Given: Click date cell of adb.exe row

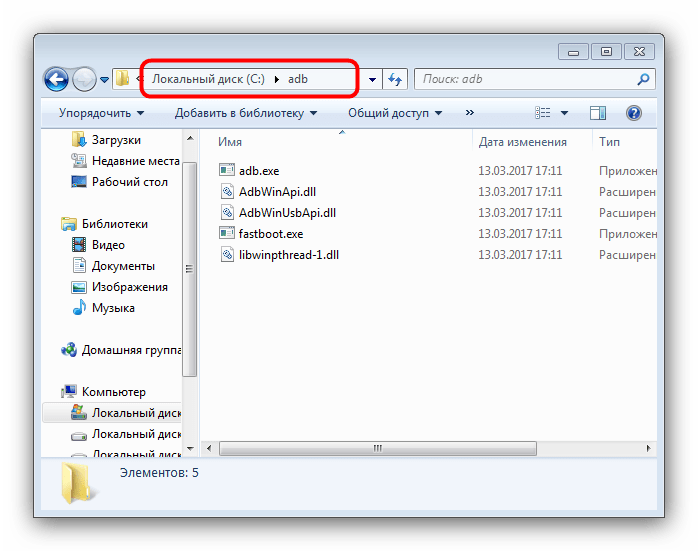Looking at the screenshot, I should (520, 171).
